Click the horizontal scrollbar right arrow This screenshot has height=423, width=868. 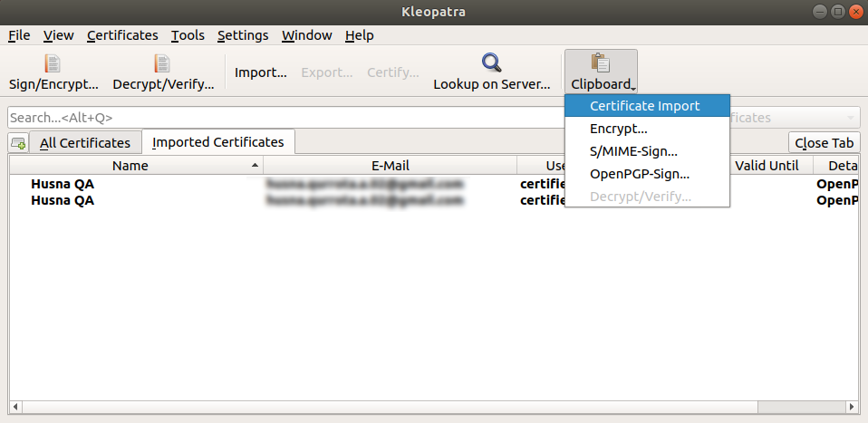(x=854, y=408)
